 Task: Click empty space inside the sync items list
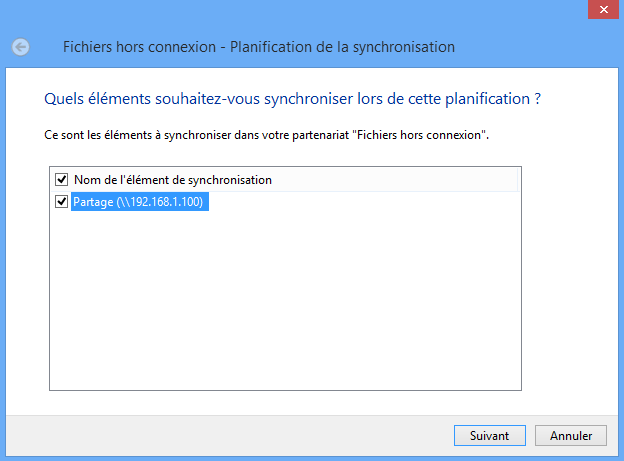[285, 300]
